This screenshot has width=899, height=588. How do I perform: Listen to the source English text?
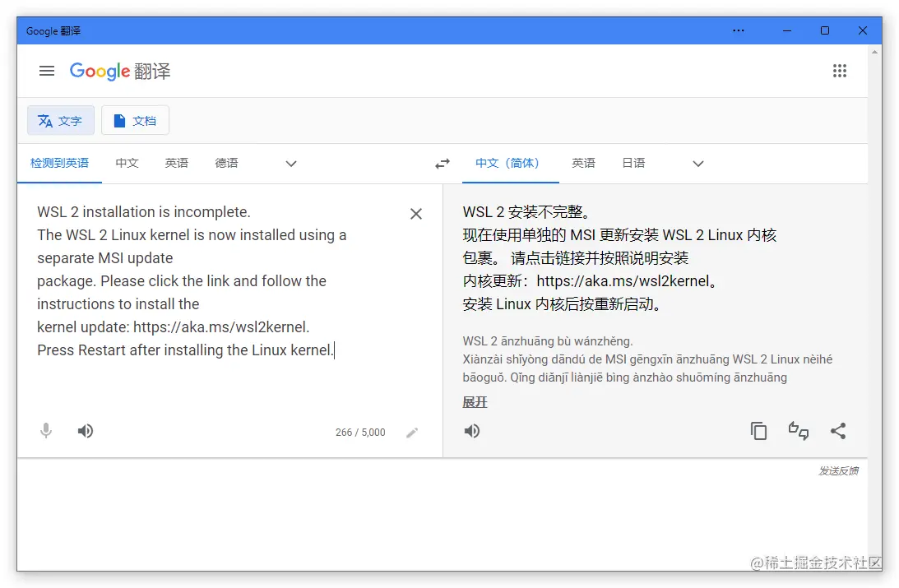pyautogui.click(x=86, y=431)
